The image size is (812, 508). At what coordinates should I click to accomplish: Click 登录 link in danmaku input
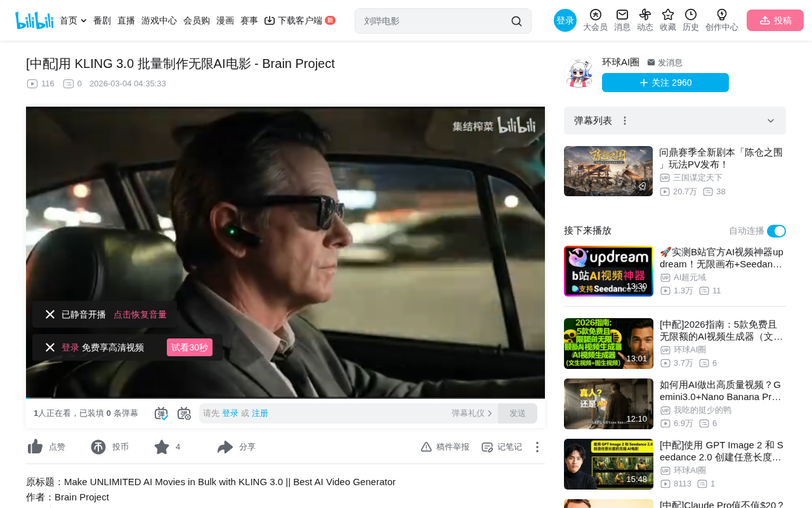[230, 413]
